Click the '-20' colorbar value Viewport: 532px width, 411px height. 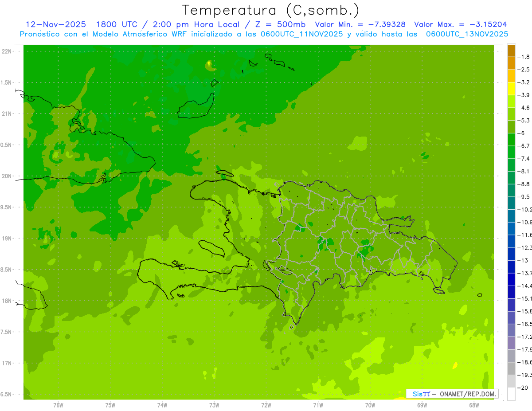tap(523, 388)
